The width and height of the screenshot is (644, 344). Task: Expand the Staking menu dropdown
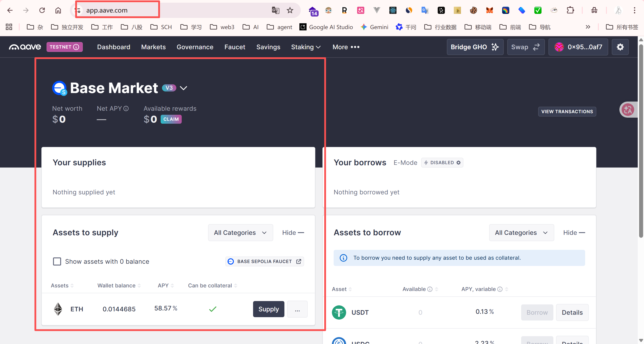305,47
